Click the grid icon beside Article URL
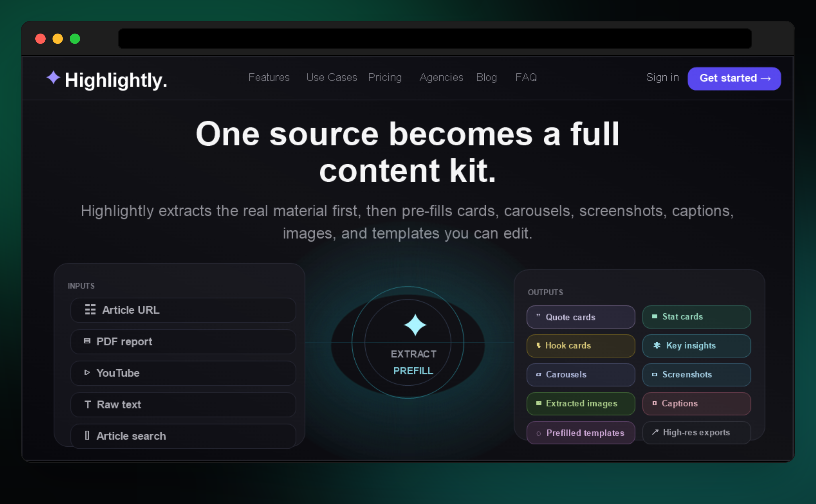Screen dimensions: 816x504 click(90, 310)
